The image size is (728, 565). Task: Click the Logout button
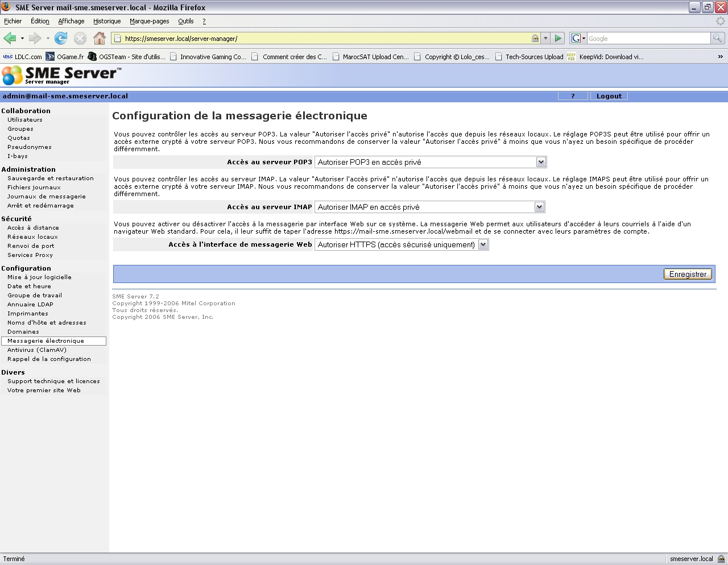tap(609, 96)
